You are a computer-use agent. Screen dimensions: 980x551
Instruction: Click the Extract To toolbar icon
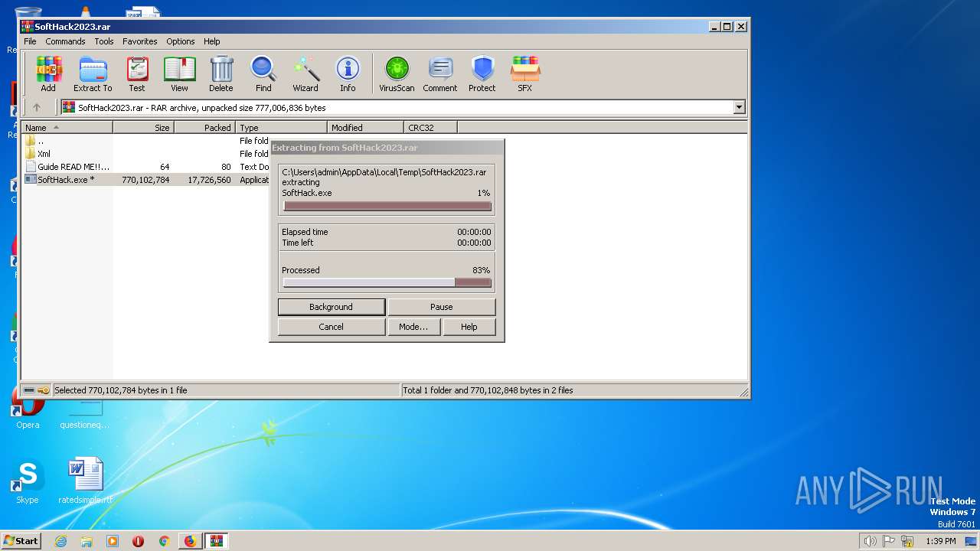[93, 74]
